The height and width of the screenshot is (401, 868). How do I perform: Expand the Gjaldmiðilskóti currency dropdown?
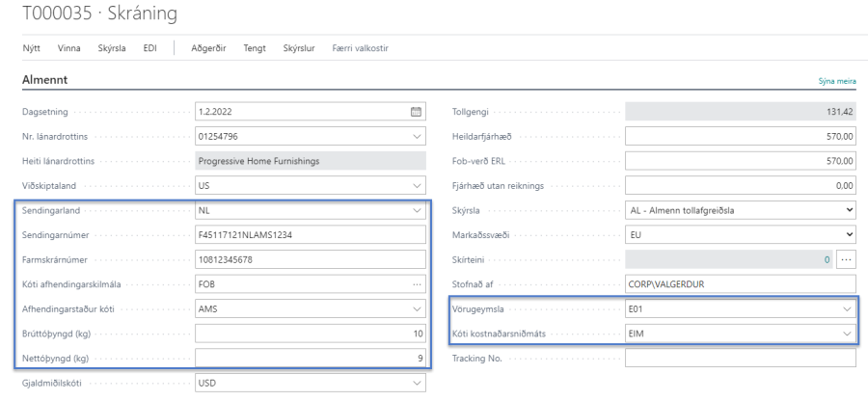click(417, 384)
